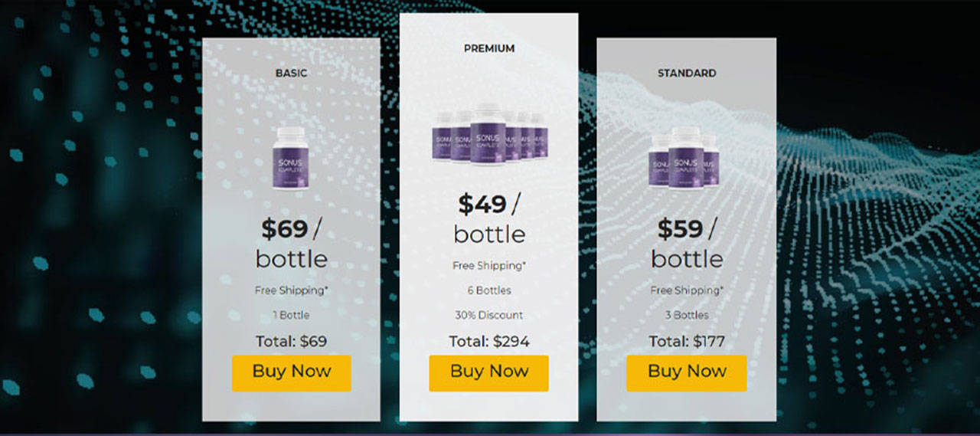Image resolution: width=980 pixels, height=436 pixels.
Task: Click Buy Now in the Premium plan
Action: click(x=488, y=373)
